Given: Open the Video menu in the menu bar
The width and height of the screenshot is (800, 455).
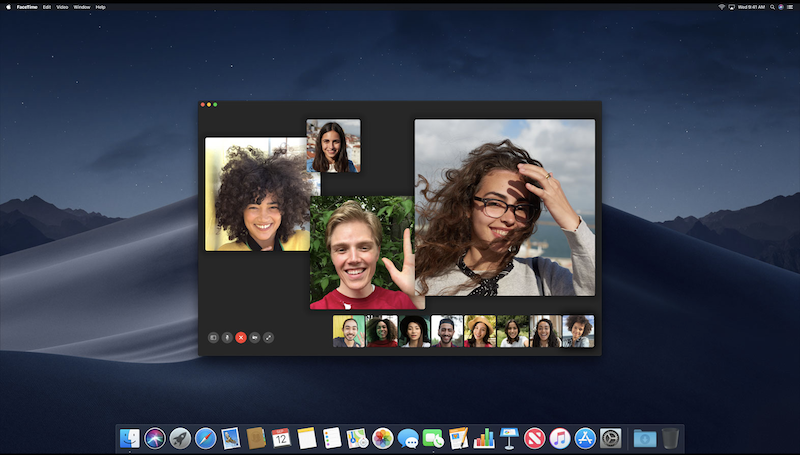Looking at the screenshot, I should pos(63,7).
